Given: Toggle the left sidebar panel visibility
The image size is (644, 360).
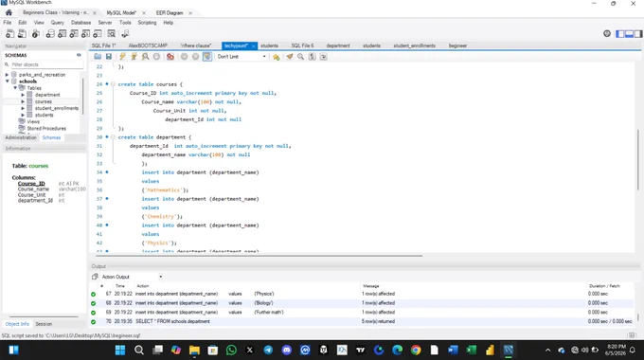Looking at the screenshot, I should (620, 34).
